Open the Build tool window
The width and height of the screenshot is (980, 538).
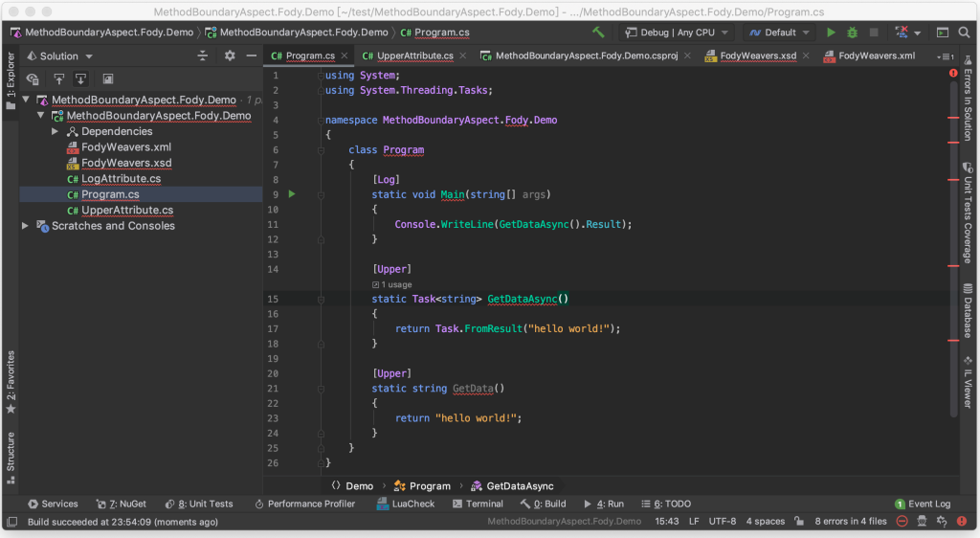(x=544, y=504)
